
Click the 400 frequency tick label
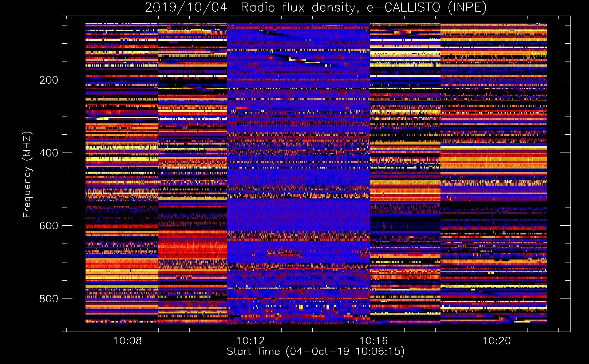pyautogui.click(x=49, y=153)
